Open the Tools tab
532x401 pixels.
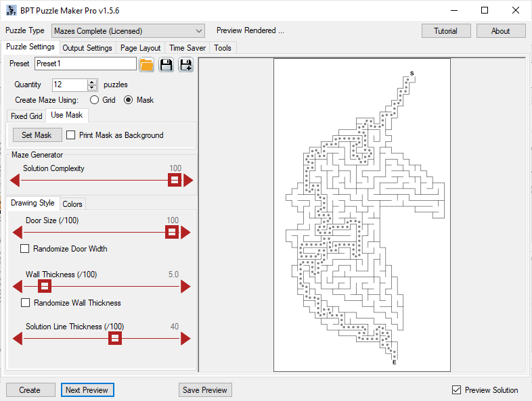(x=223, y=48)
